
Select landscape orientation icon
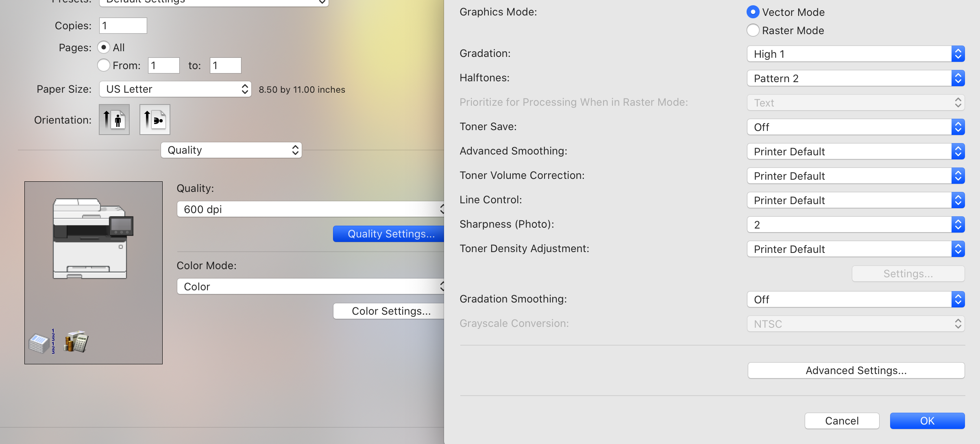(x=155, y=120)
